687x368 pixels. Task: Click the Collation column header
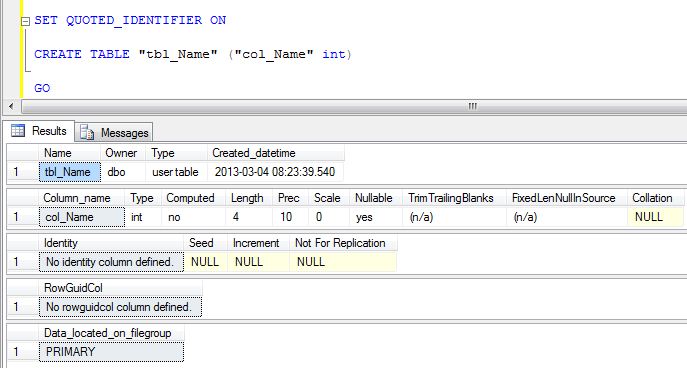pos(655,198)
